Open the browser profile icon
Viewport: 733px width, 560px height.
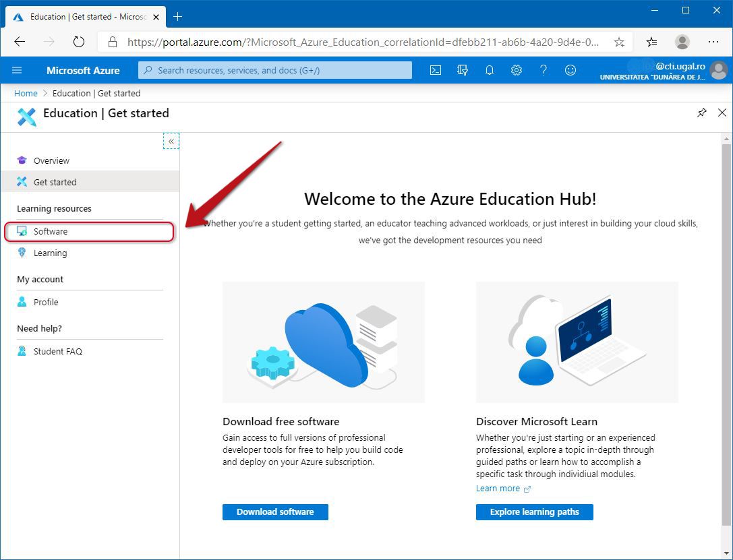(x=682, y=42)
